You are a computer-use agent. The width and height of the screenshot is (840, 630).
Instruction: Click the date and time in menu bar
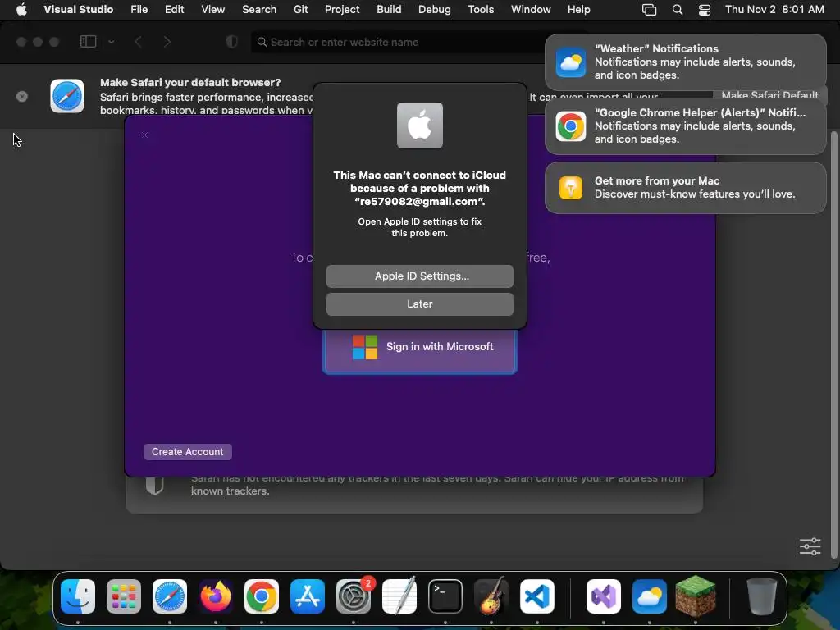[x=774, y=10]
